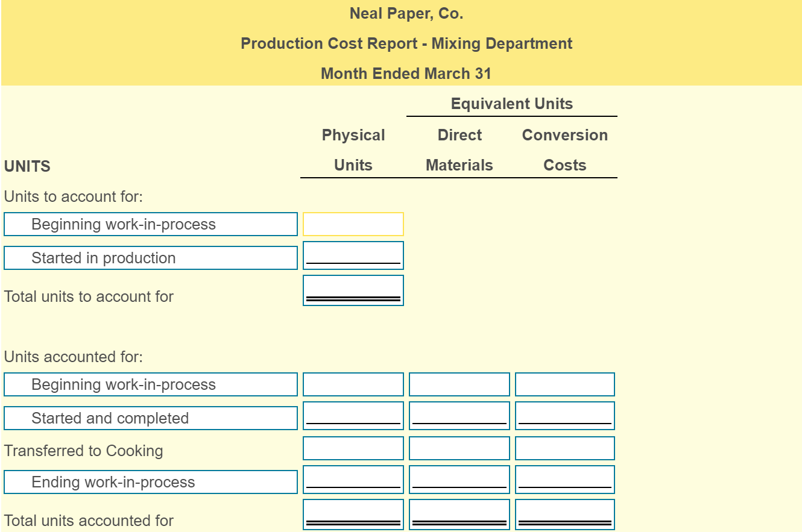Click the Started in production label box

click(151, 257)
